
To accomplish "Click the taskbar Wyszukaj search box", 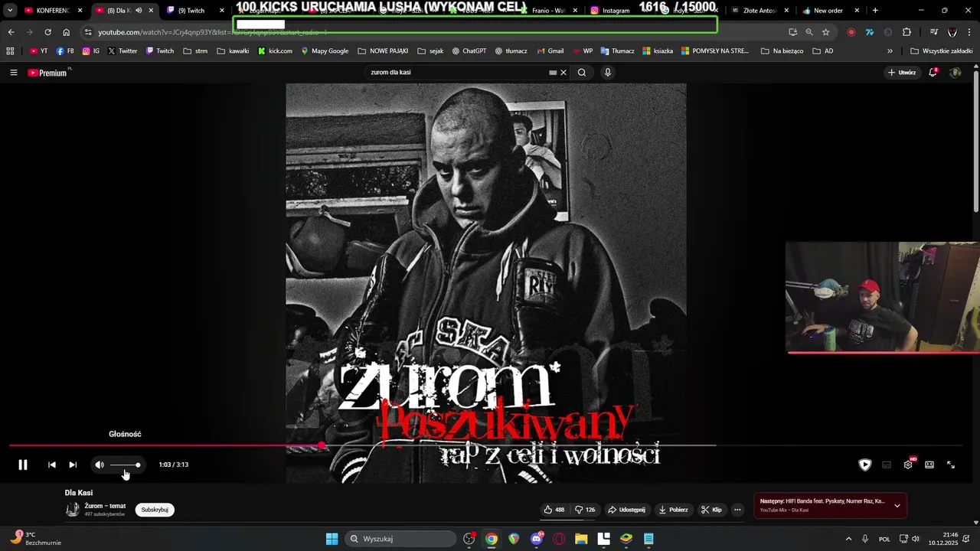I will (400, 539).
